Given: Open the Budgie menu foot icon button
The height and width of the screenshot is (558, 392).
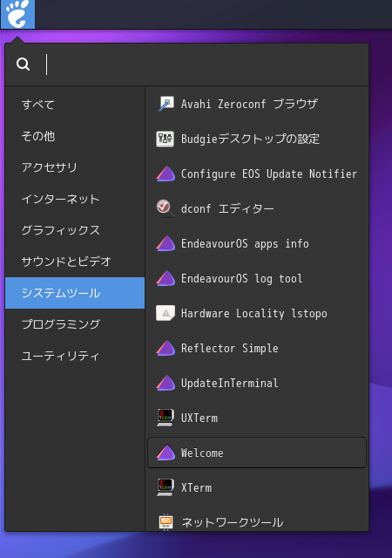Looking at the screenshot, I should point(17,14).
